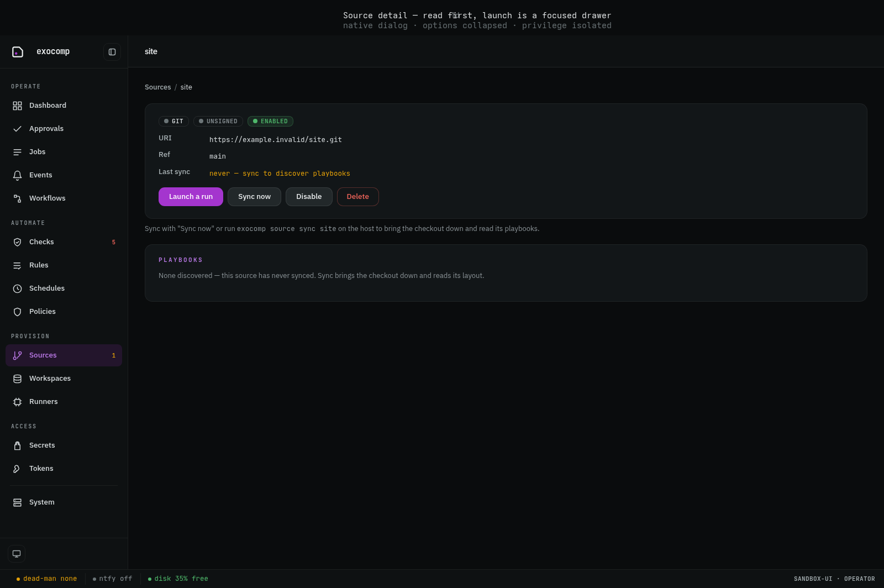Click the never — sync to discover playbooks text
This screenshot has height=588, width=884.
[x=280, y=174]
